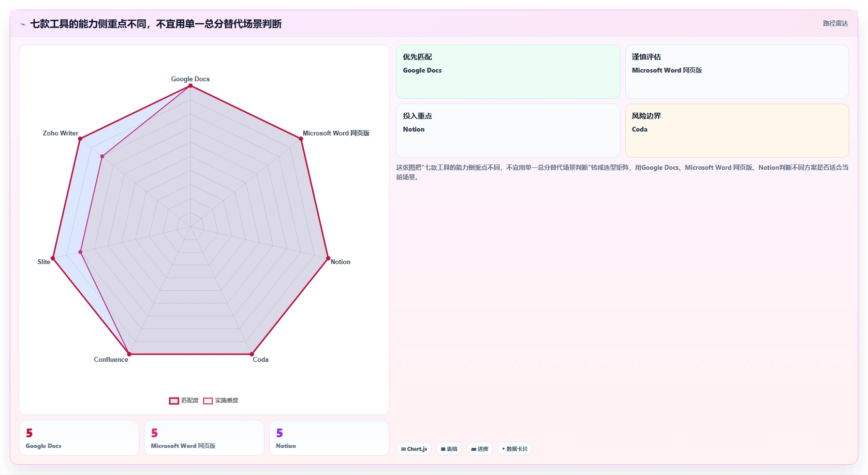Click the Chart.js tag

tap(414, 449)
